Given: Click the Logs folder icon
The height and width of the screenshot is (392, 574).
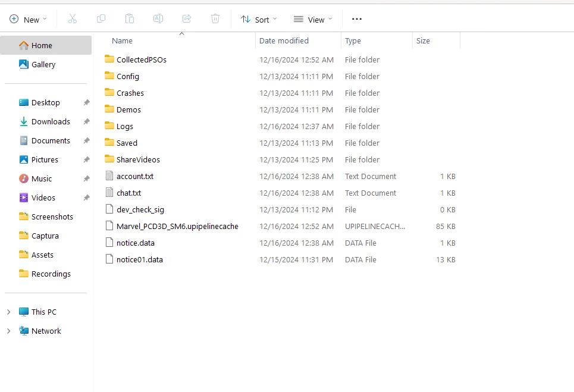Looking at the screenshot, I should click(x=109, y=126).
